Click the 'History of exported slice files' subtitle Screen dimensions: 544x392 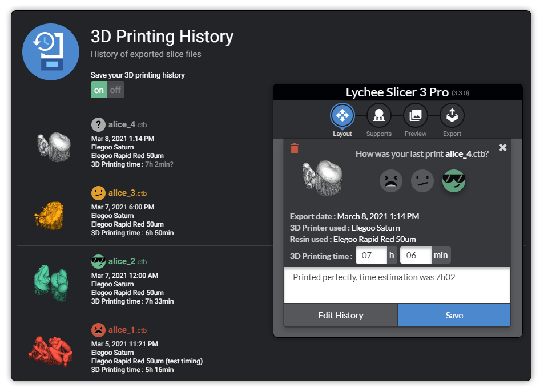pyautogui.click(x=146, y=54)
